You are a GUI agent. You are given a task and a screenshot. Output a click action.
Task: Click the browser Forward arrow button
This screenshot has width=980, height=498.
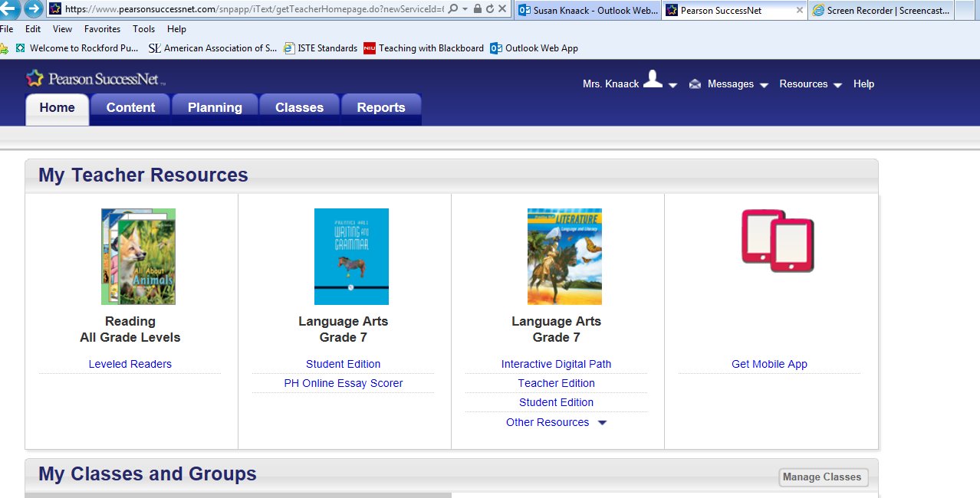pos(33,9)
